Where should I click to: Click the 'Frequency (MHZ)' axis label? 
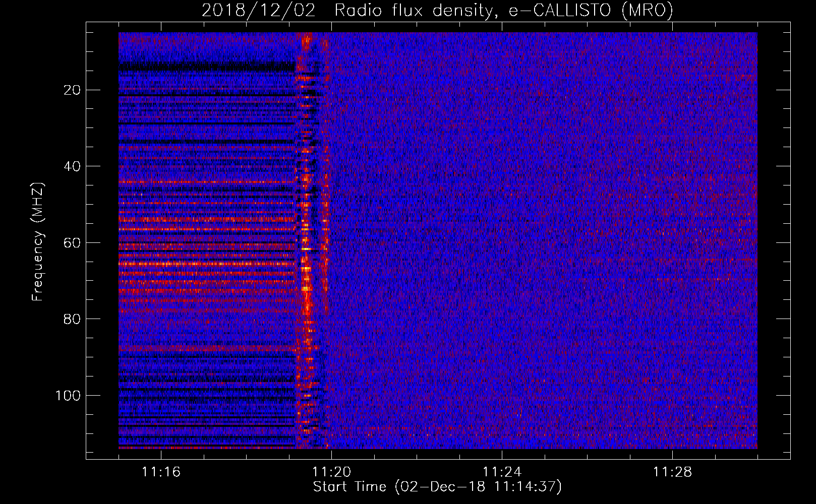coord(38,241)
